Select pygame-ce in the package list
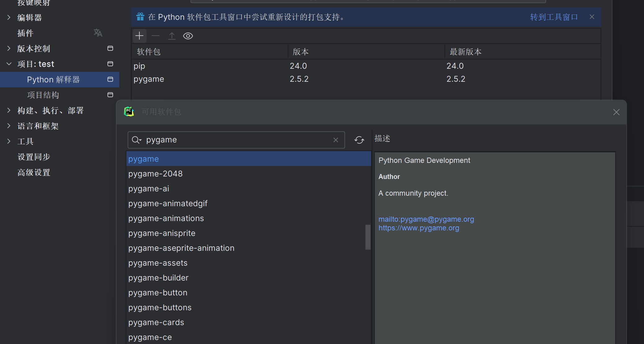This screenshot has height=344, width=644. (x=246, y=337)
